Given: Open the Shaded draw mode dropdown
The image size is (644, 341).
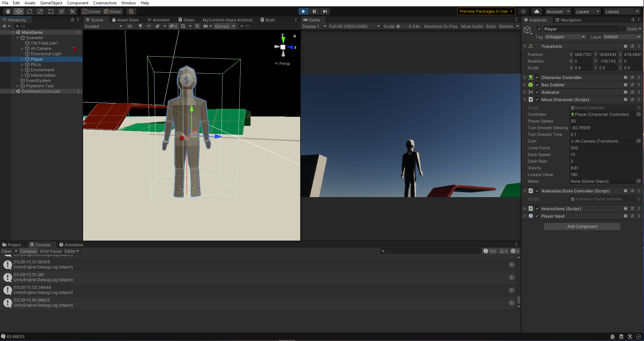Looking at the screenshot, I should pos(103,26).
